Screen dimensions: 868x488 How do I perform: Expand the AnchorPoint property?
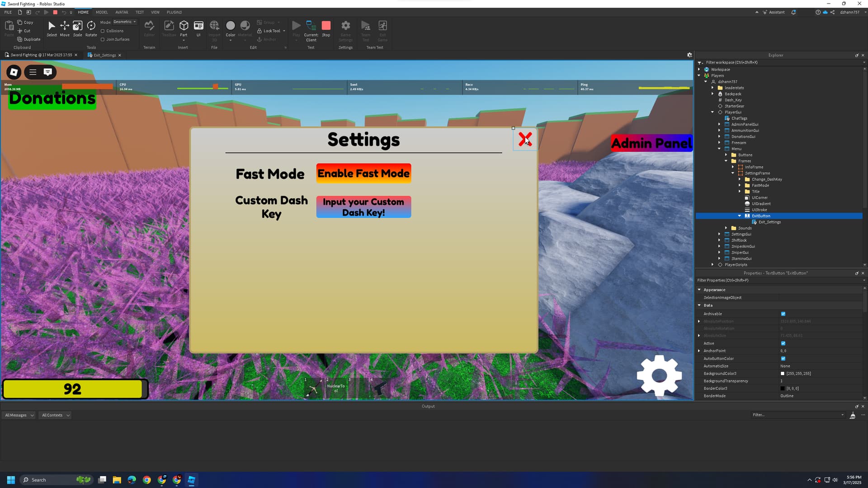(x=699, y=351)
